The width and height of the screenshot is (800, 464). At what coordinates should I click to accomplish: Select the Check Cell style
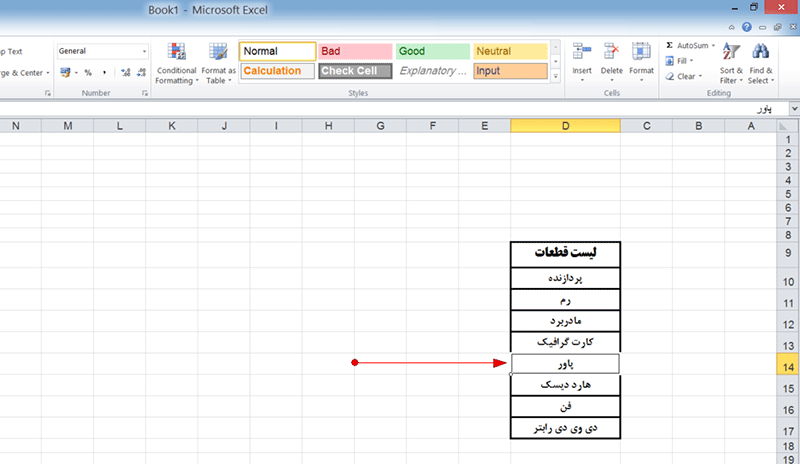click(x=354, y=71)
